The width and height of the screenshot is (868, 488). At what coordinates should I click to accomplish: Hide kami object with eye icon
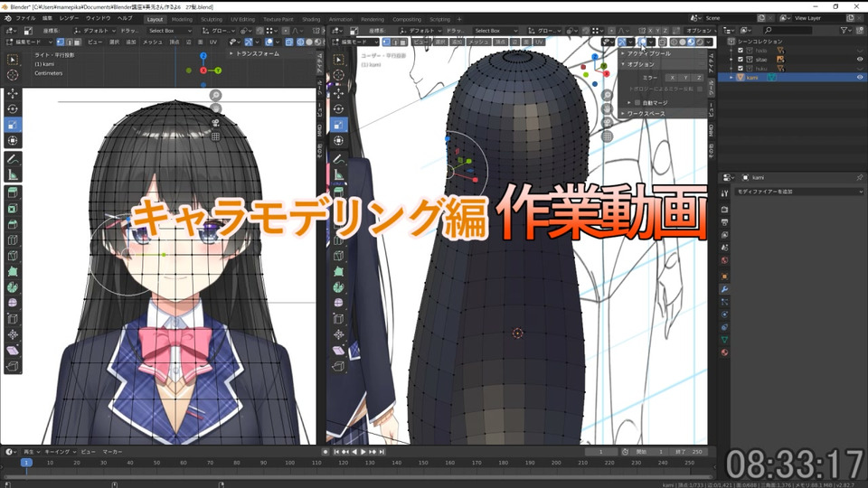[x=860, y=78]
